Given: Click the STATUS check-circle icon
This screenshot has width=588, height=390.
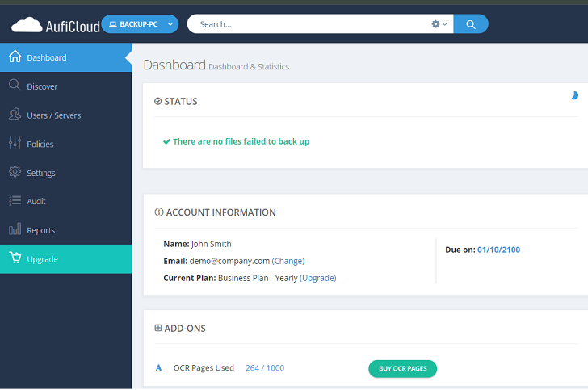Looking at the screenshot, I should [157, 101].
